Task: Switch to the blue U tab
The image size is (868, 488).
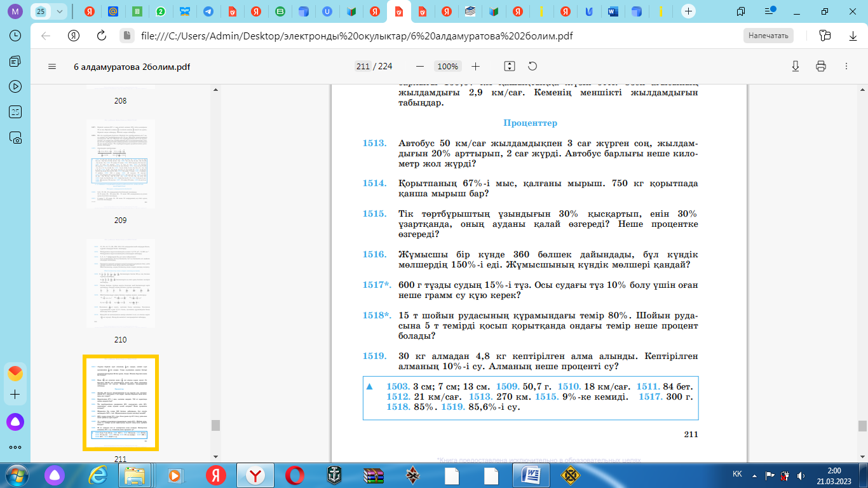Action: 327,11
